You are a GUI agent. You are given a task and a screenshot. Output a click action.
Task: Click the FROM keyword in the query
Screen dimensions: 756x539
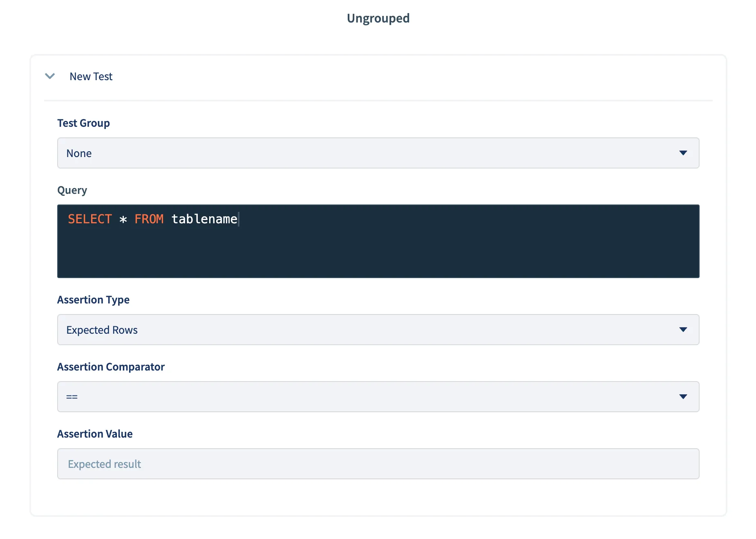tap(149, 219)
